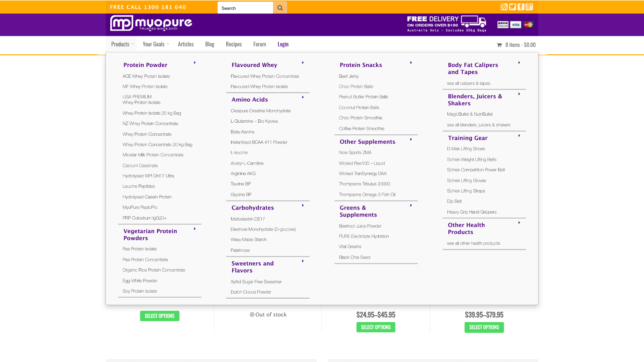Select Micellar Milk Protein Concentrate
644x362 pixels.
click(153, 155)
